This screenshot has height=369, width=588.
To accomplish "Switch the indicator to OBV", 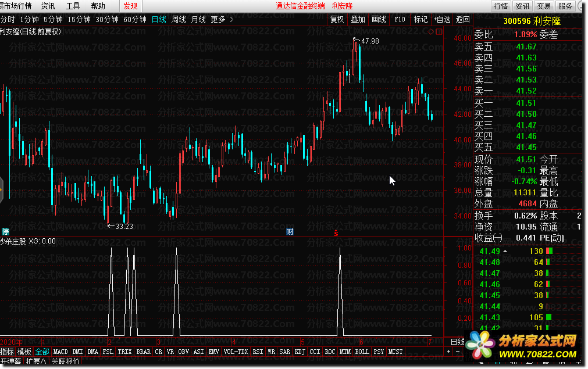I will [183, 352].
